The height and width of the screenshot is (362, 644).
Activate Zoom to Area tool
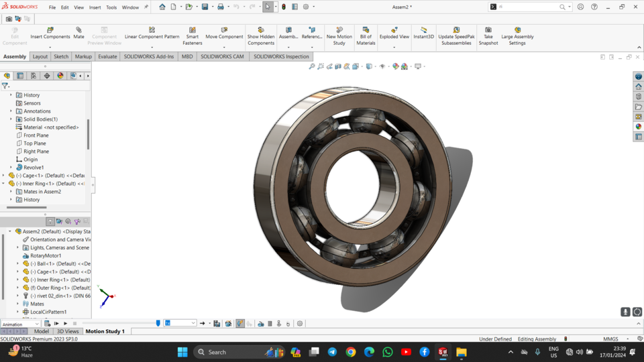pos(321,66)
